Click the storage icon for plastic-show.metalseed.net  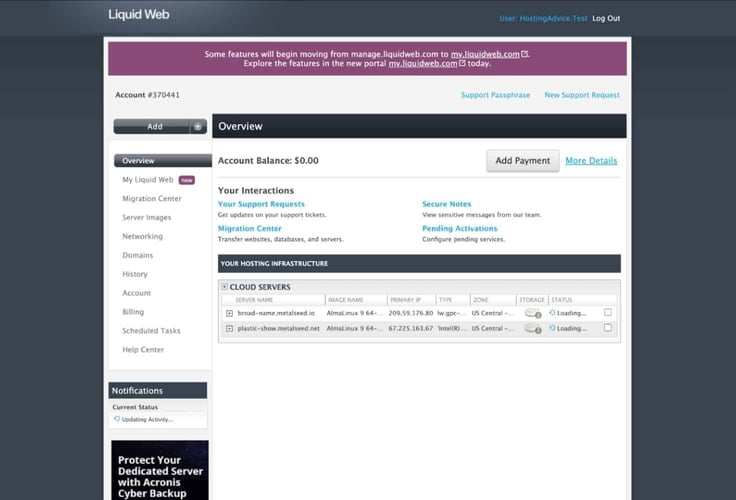pyautogui.click(x=533, y=329)
